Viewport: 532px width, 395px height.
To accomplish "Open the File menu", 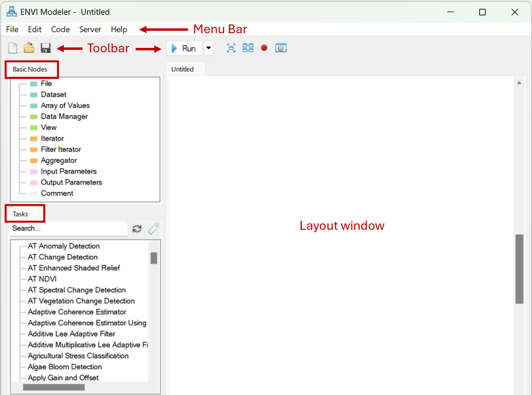I will point(12,29).
